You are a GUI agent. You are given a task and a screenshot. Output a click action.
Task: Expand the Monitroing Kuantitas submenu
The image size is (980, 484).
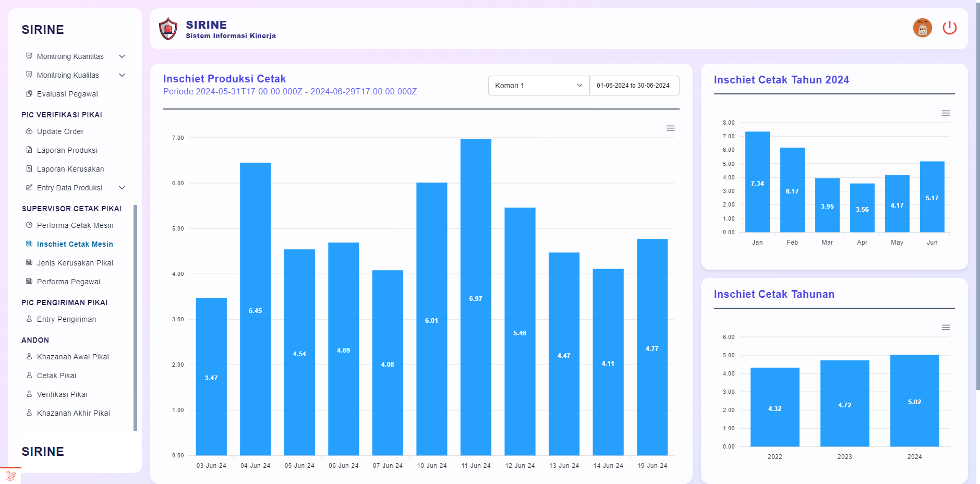[122, 56]
